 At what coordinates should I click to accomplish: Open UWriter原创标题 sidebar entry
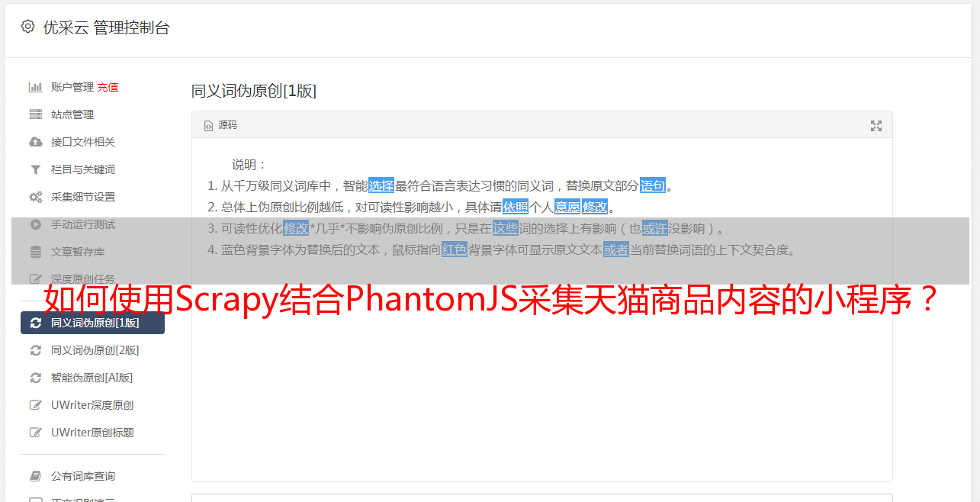[x=92, y=433]
